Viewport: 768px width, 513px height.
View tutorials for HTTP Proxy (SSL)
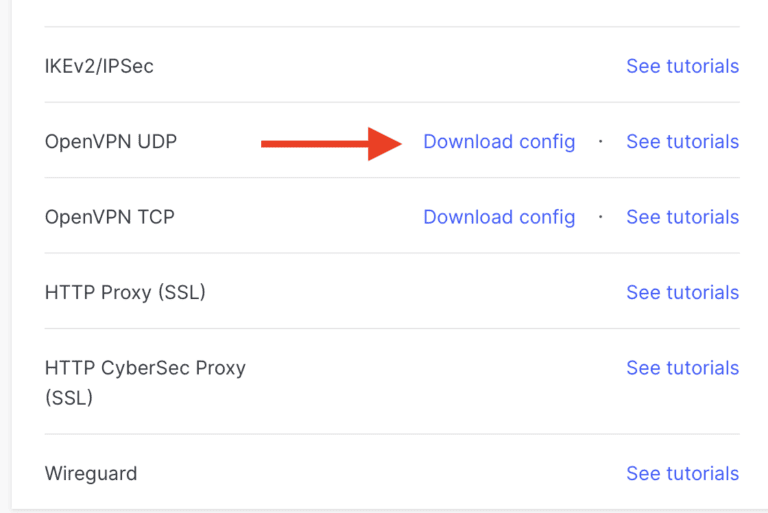pyautogui.click(x=682, y=293)
